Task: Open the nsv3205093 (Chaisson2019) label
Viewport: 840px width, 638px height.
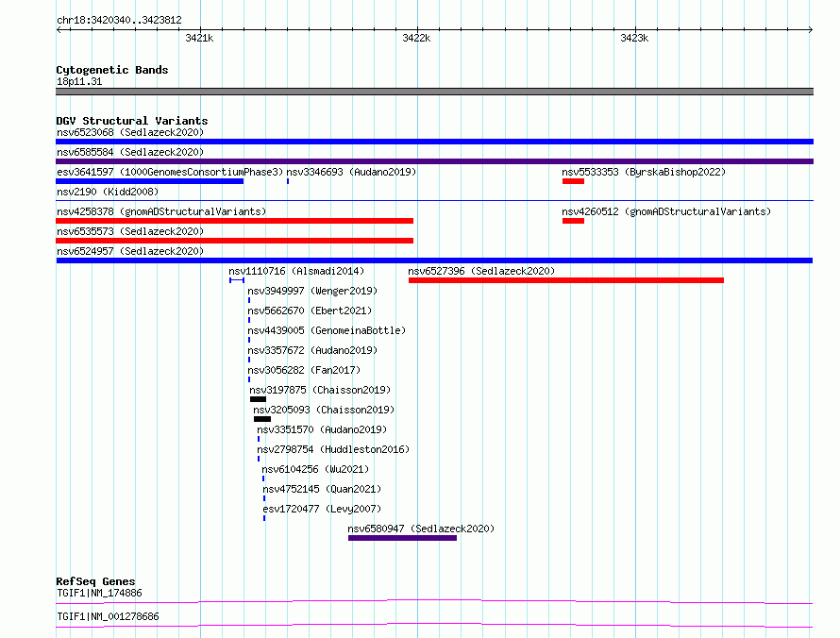Action: tap(324, 410)
